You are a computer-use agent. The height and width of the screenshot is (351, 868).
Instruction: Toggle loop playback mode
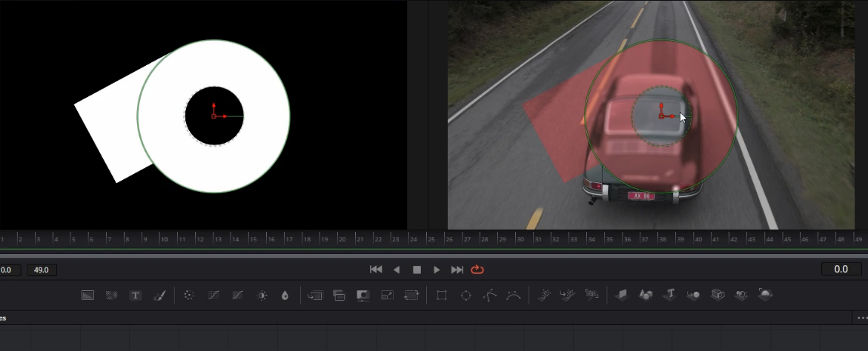pyautogui.click(x=477, y=270)
